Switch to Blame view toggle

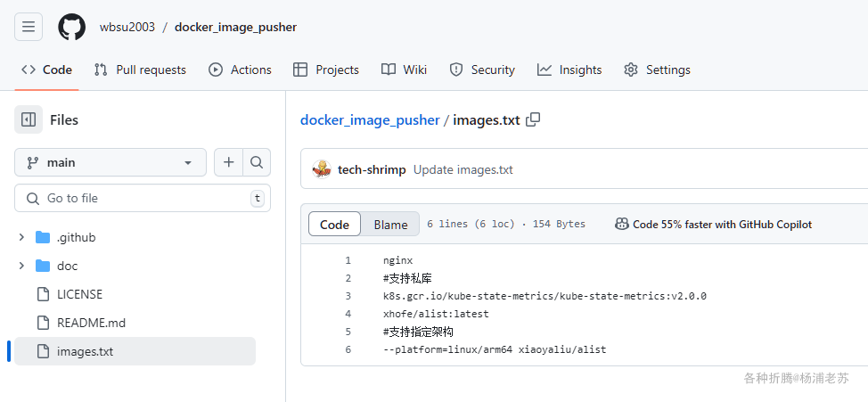pos(390,225)
